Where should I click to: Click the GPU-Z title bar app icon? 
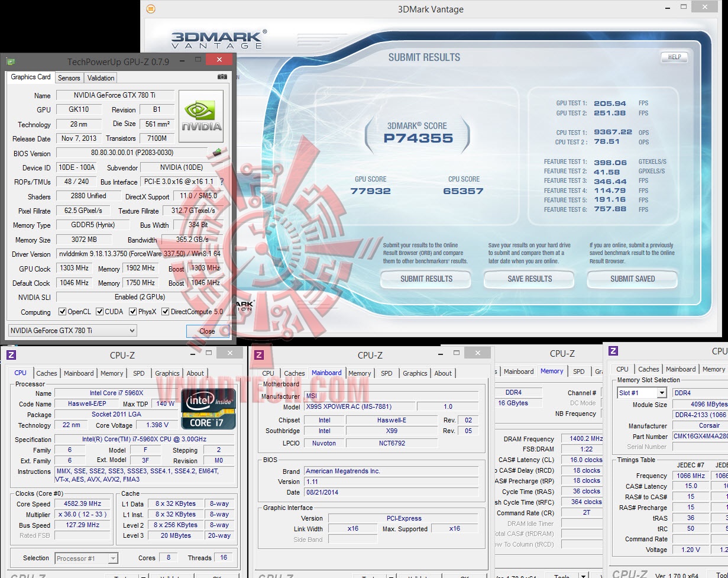coord(11,61)
